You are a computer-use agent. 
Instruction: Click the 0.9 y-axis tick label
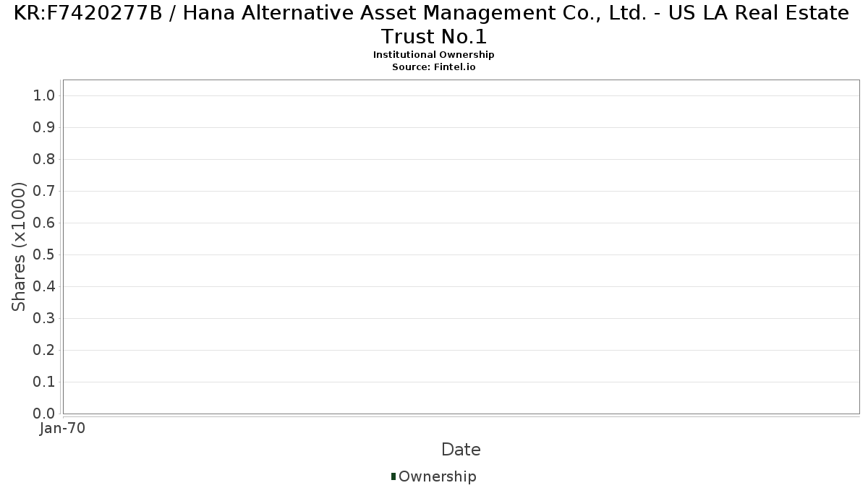pyautogui.click(x=44, y=127)
